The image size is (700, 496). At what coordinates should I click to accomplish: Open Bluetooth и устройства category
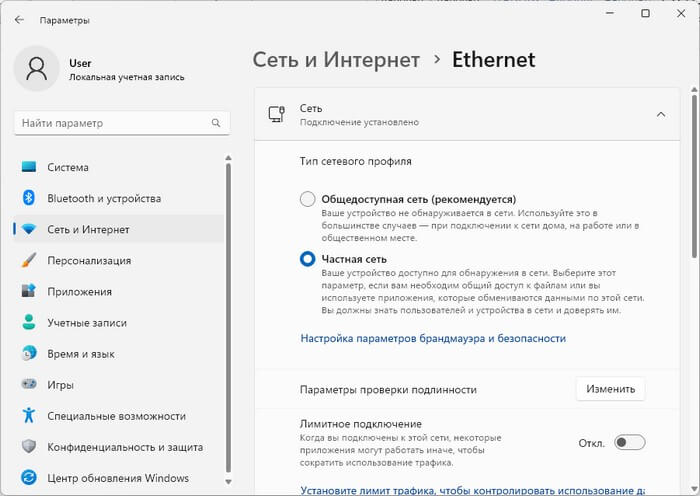coord(119,198)
